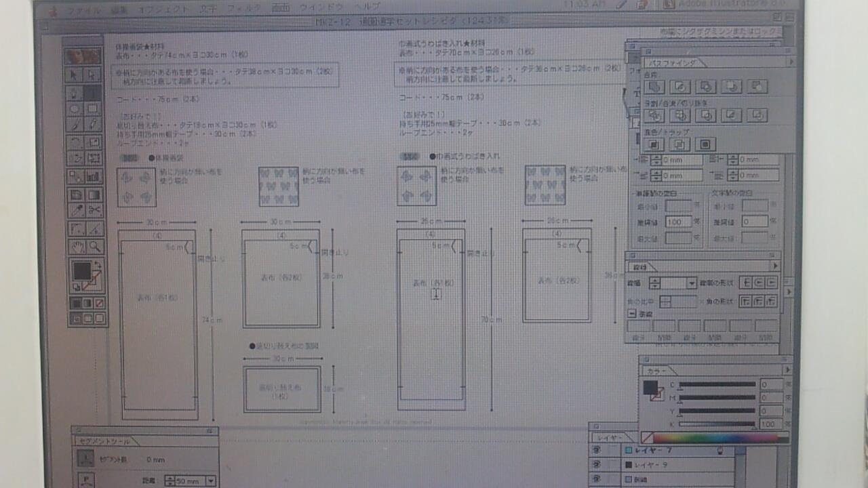Select the Direct Selection tool

point(93,75)
